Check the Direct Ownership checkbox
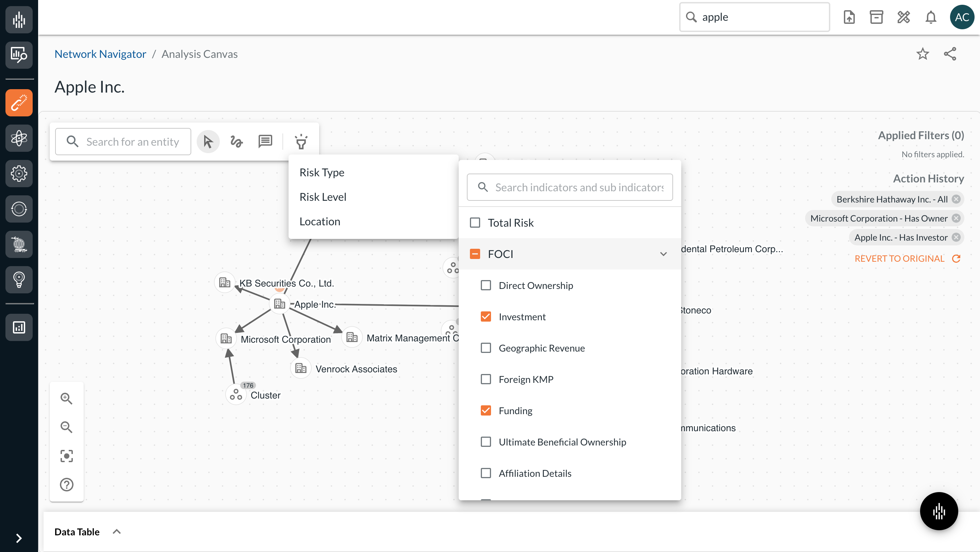Viewport: 980px width, 552px height. pos(486,285)
